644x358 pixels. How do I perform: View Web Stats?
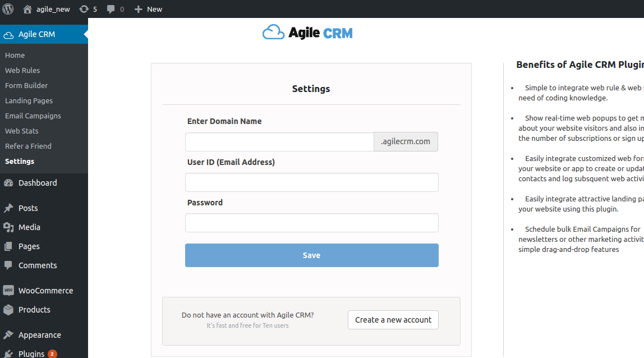(22, 131)
